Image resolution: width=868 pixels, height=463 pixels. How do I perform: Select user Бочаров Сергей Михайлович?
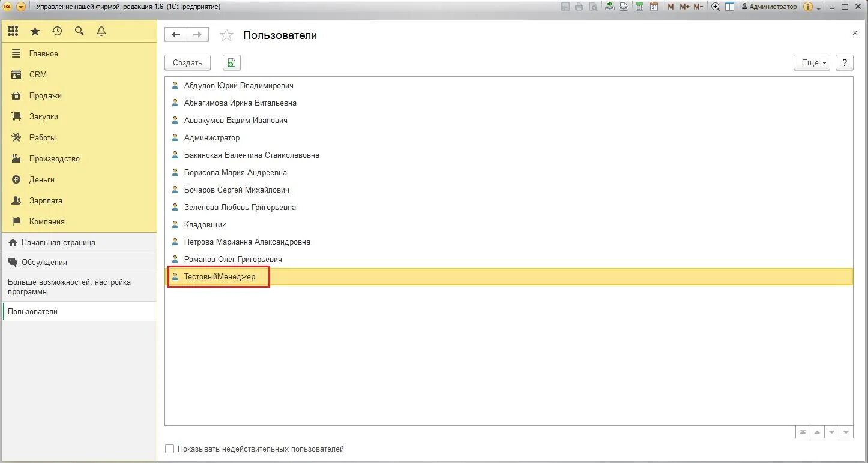(x=509, y=190)
